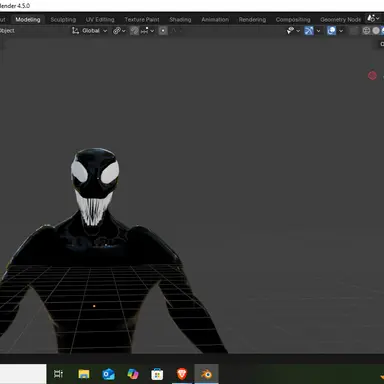
Task: Open object visibility and selectability filter
Action: [x=293, y=31]
